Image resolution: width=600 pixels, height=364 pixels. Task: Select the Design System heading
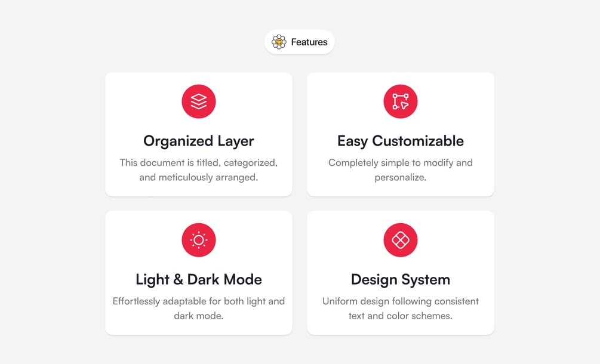(x=401, y=279)
